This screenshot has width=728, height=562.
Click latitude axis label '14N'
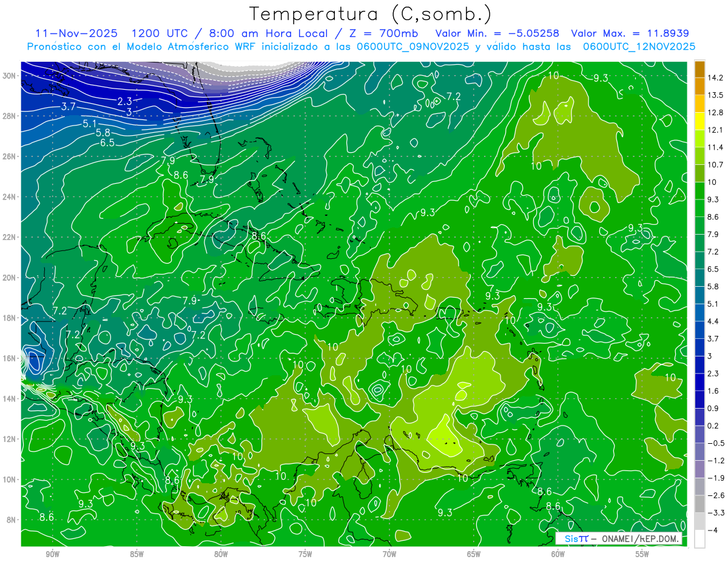pos(9,399)
